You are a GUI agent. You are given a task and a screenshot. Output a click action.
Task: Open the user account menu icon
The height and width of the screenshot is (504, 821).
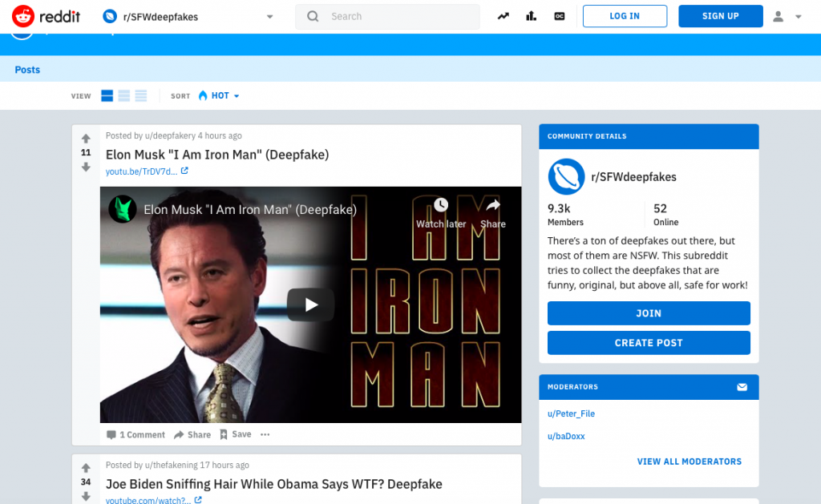[x=778, y=17]
